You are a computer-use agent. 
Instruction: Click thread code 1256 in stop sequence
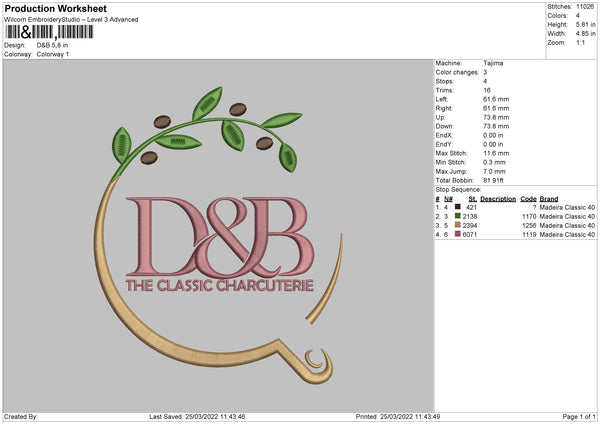tap(529, 225)
